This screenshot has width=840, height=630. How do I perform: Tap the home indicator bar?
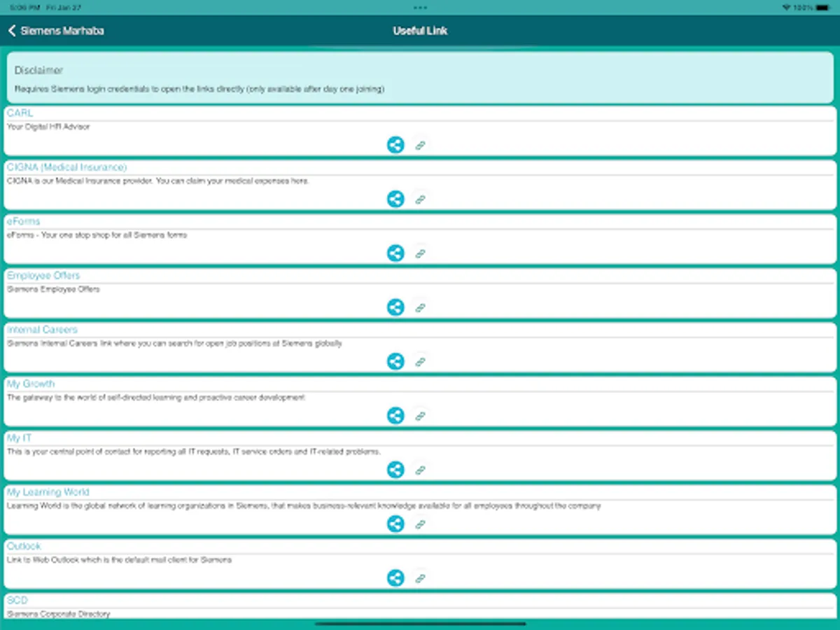[420, 623]
